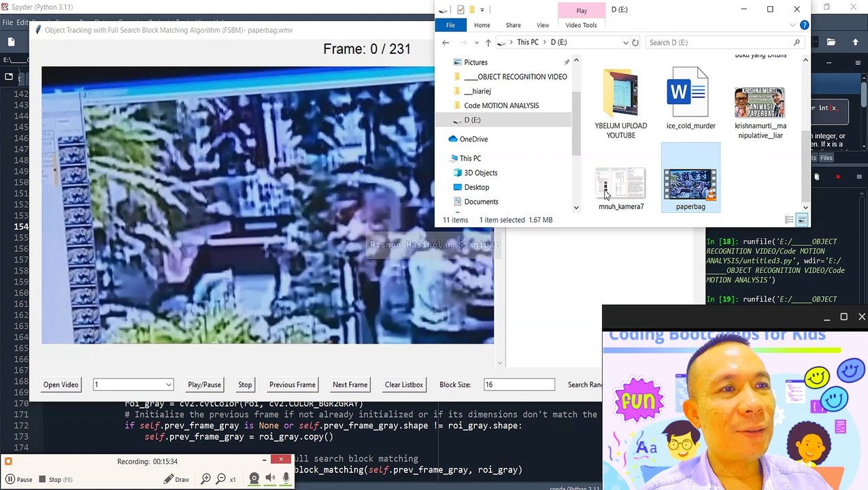Toggle recorder speaker audio icon
Image resolution: width=868 pixels, height=490 pixels.
click(x=270, y=478)
